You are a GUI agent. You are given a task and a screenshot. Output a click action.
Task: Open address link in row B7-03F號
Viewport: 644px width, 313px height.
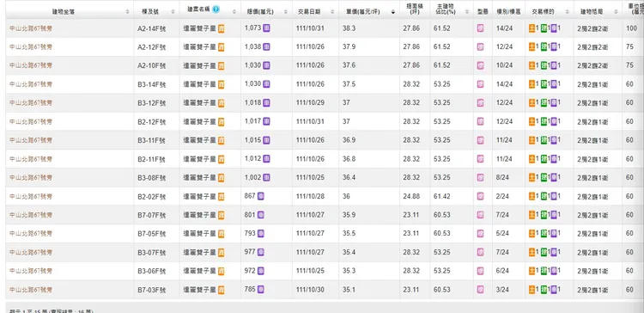tap(31, 290)
